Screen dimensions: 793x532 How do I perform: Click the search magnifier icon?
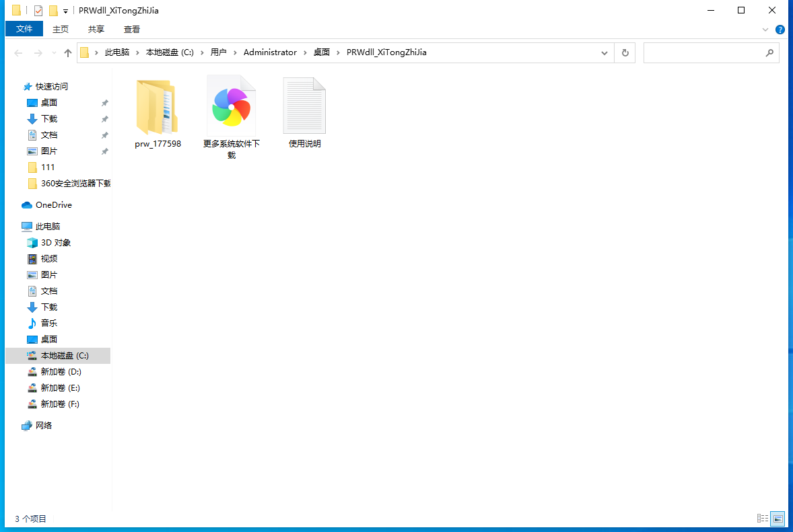769,53
